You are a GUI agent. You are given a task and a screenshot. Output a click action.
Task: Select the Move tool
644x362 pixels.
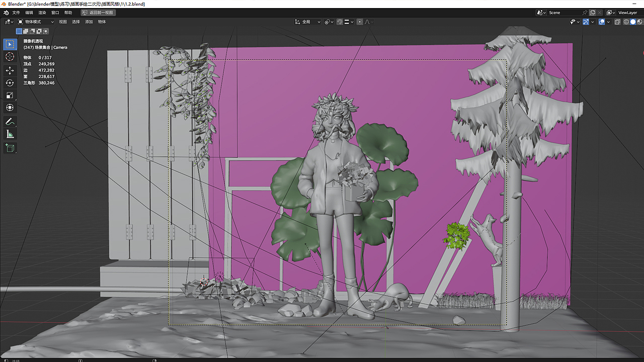[10, 70]
